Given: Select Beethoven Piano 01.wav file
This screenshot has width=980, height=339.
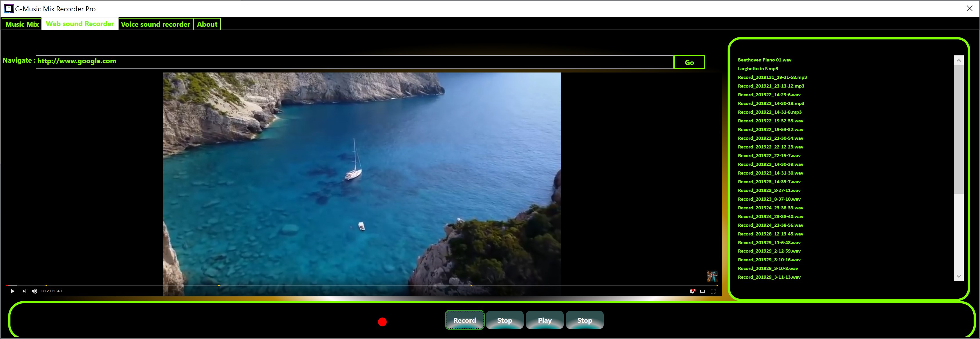Looking at the screenshot, I should tap(764, 60).
